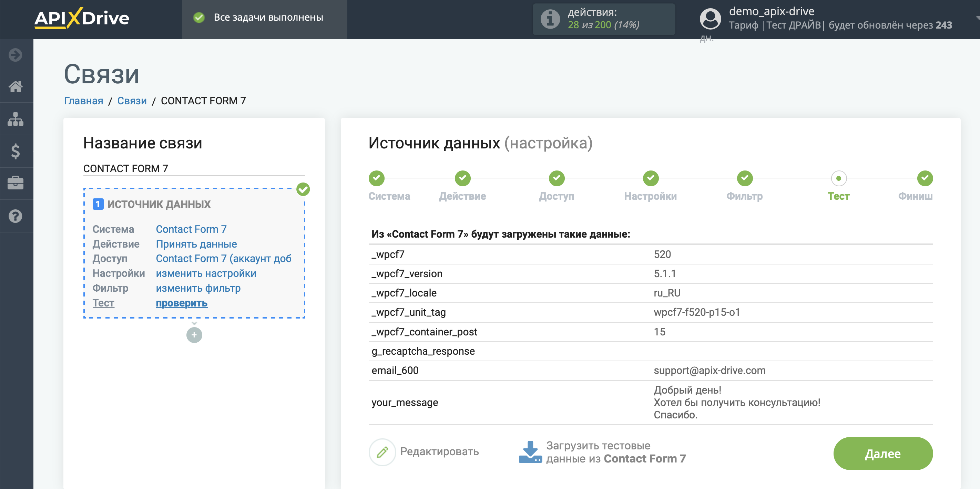
Task: Click the pencil Edit icon
Action: [382, 452]
